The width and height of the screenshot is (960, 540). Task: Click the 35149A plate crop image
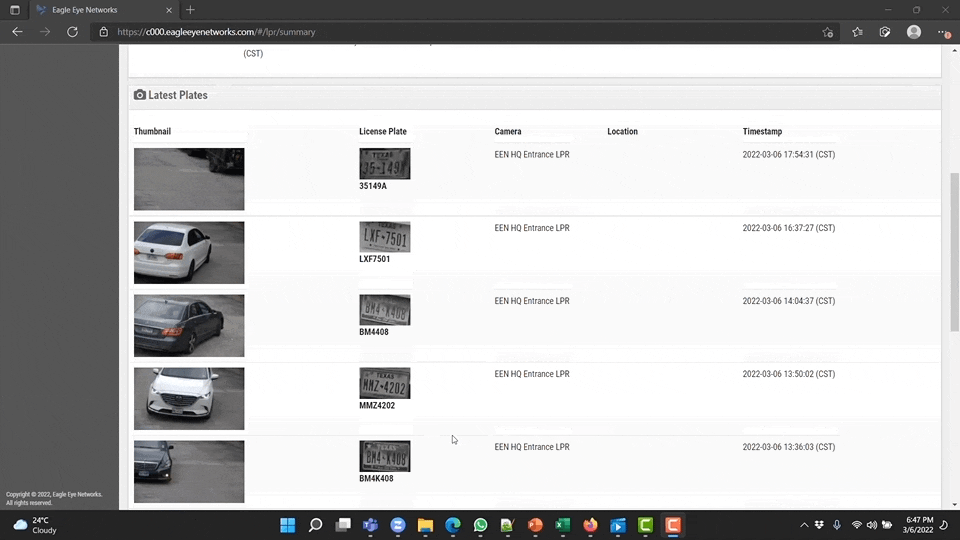(384, 163)
